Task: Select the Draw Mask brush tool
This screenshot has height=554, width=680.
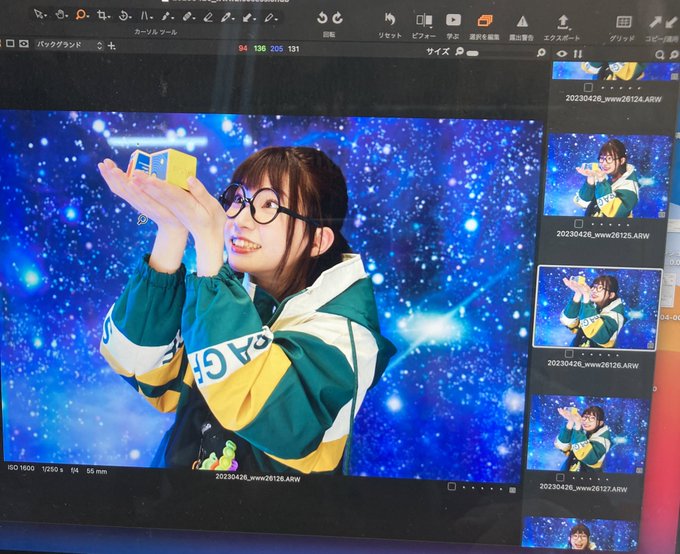Action: (x=166, y=16)
